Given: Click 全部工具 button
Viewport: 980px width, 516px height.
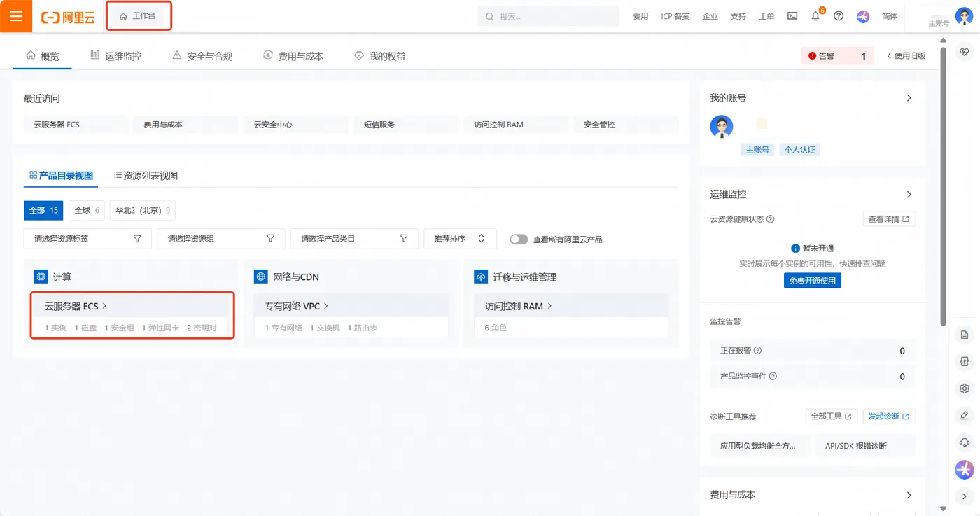Looking at the screenshot, I should [x=832, y=417].
